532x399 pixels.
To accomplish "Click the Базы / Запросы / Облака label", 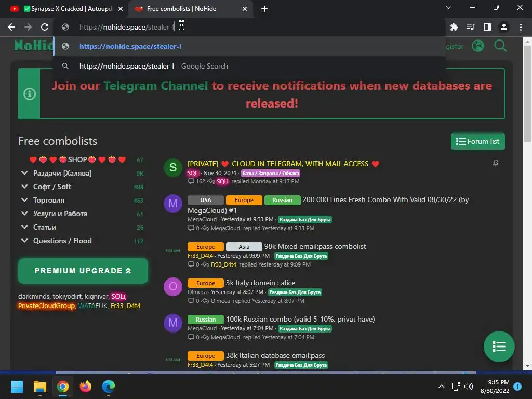I will [271, 174].
